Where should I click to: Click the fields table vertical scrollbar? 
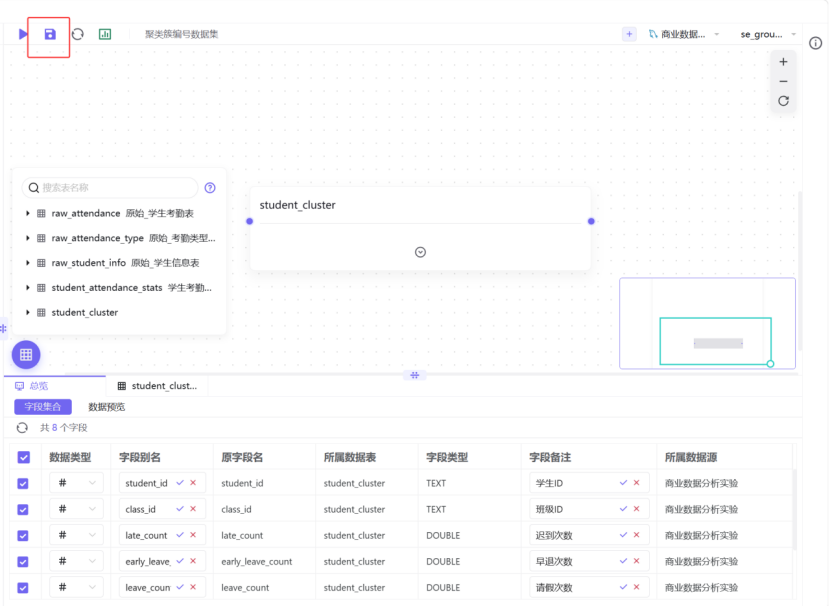coord(794,509)
